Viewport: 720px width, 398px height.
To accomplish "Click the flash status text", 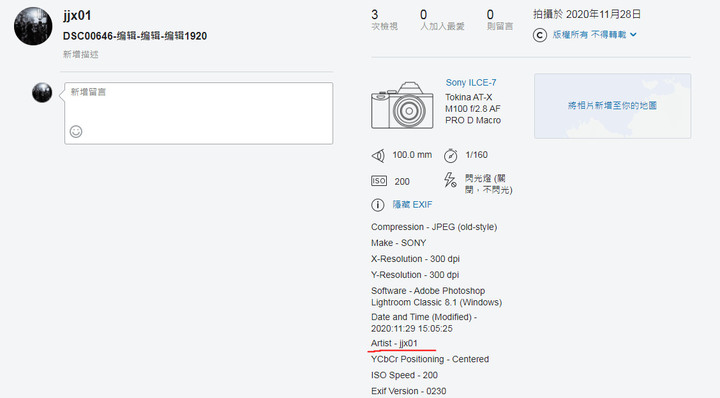I will pos(489,184).
